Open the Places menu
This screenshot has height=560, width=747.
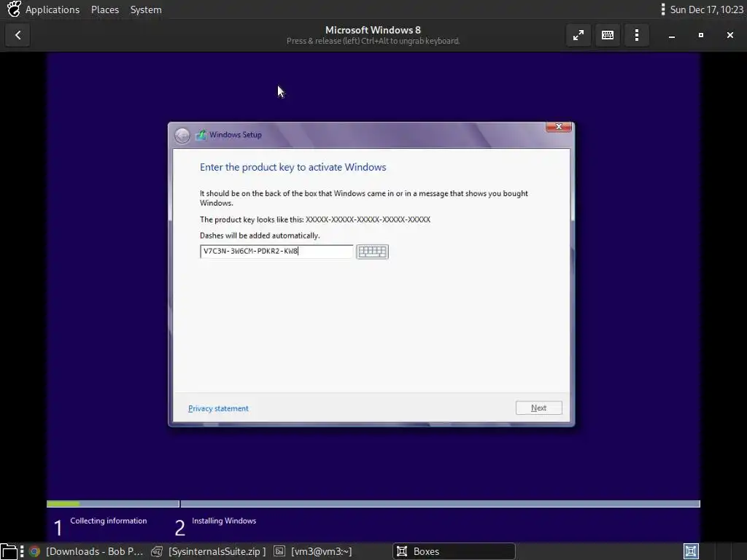pos(105,9)
